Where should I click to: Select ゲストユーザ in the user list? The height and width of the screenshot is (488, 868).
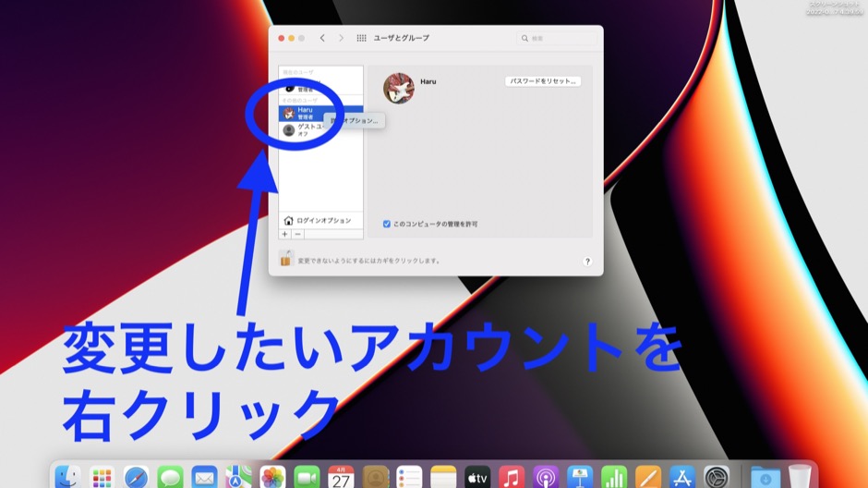click(x=305, y=130)
